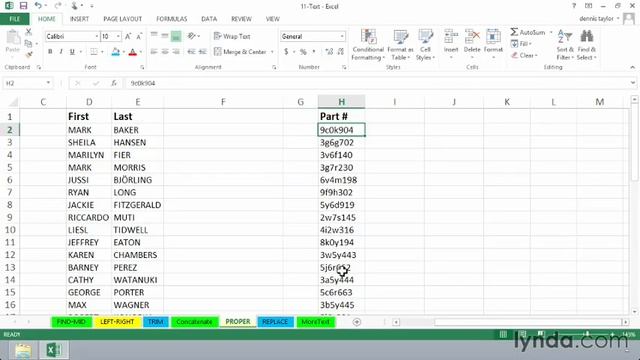Viewport: 640px width, 360px height.
Task: Toggle Wrap Text
Action: (232, 36)
